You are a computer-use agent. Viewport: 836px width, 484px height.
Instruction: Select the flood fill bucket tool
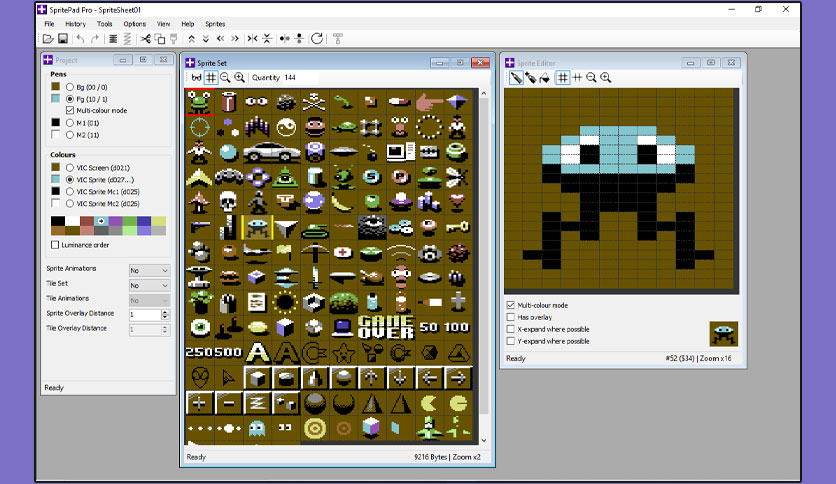544,78
